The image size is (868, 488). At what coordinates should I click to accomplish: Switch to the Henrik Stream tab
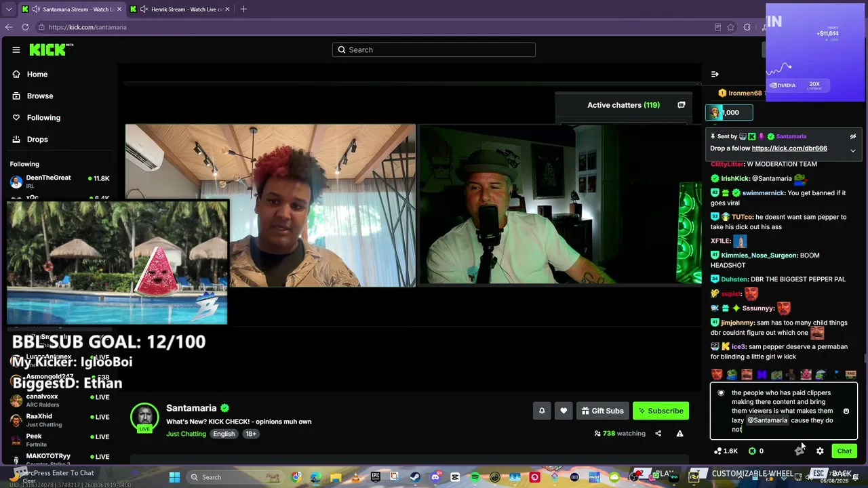click(x=180, y=9)
